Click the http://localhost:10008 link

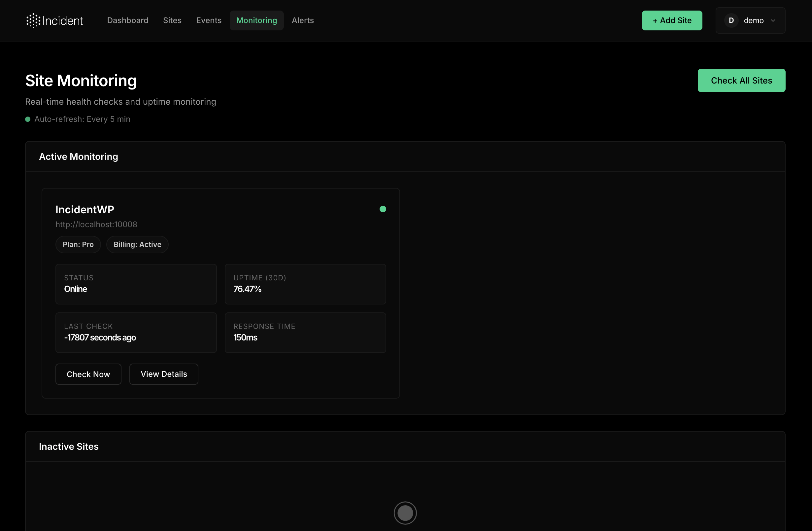pyautogui.click(x=96, y=224)
